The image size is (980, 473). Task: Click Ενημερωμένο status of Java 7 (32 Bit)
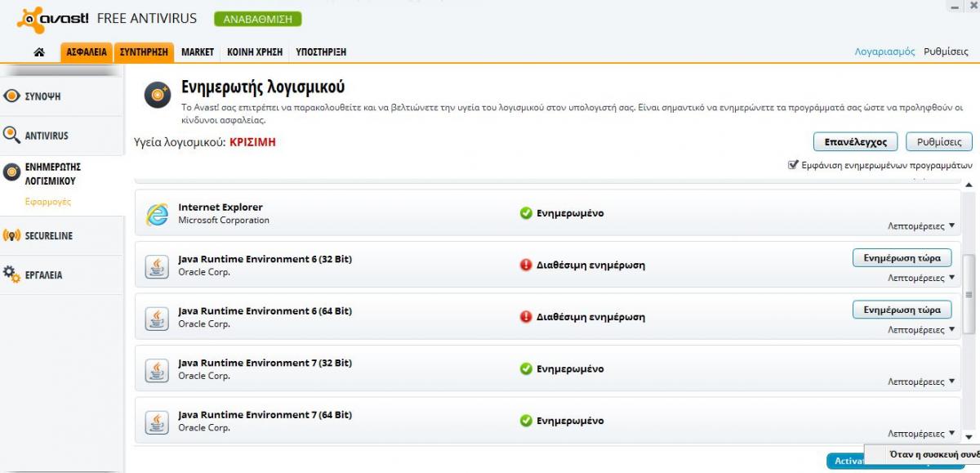(570, 369)
